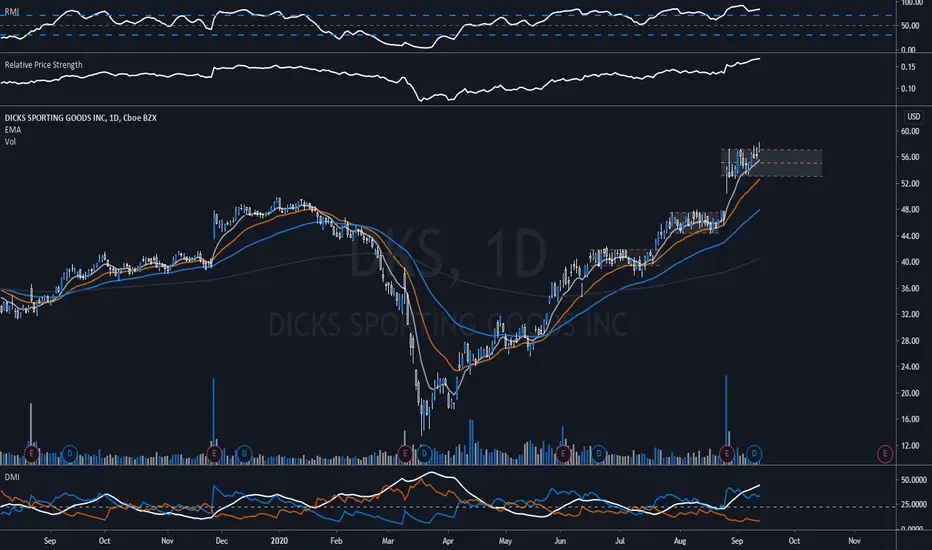The image size is (932, 550).
Task: Click the May label on time axis
Action: click(x=505, y=540)
